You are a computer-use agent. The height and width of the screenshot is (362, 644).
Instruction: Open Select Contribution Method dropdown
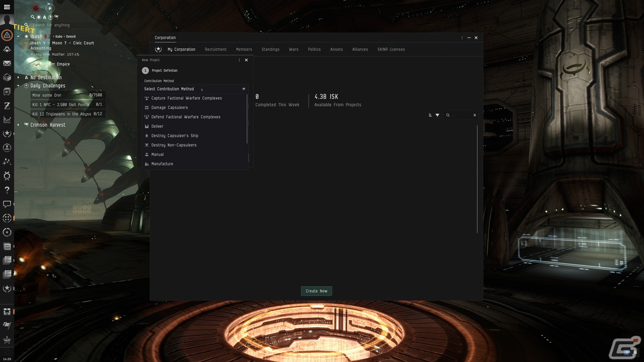(x=195, y=89)
